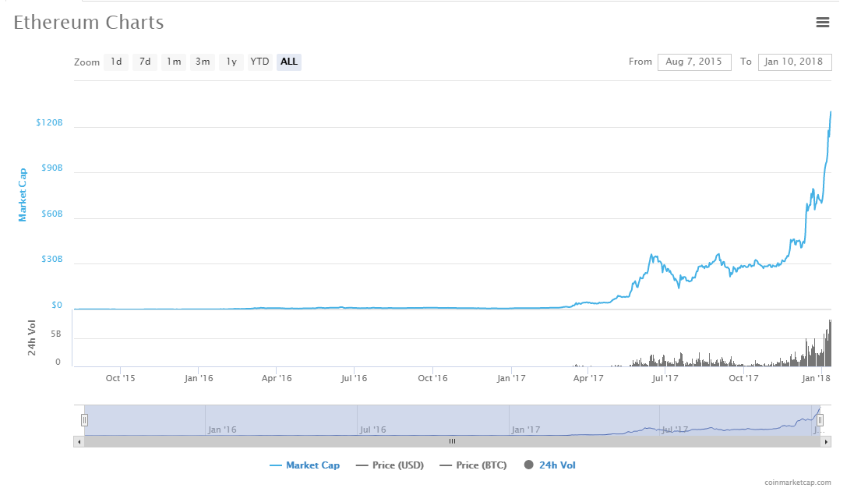Click the 5B volume axis label
Viewport: 868px width, 495px height.
click(56, 334)
